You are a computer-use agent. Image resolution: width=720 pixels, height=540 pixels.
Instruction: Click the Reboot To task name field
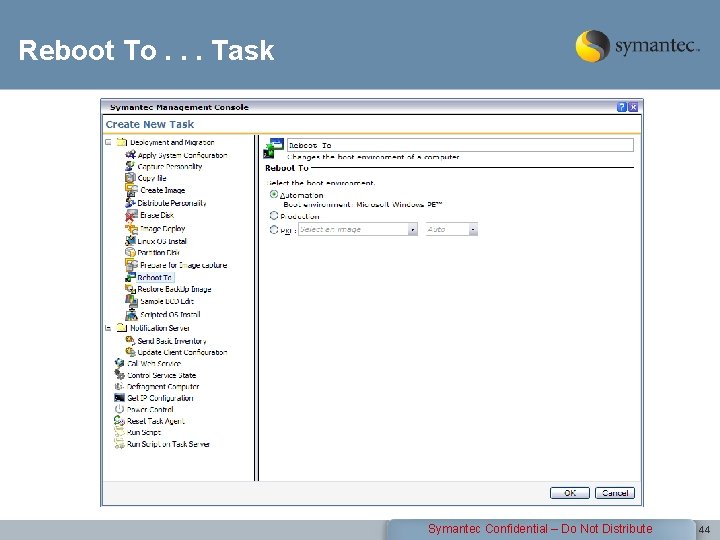pos(460,145)
